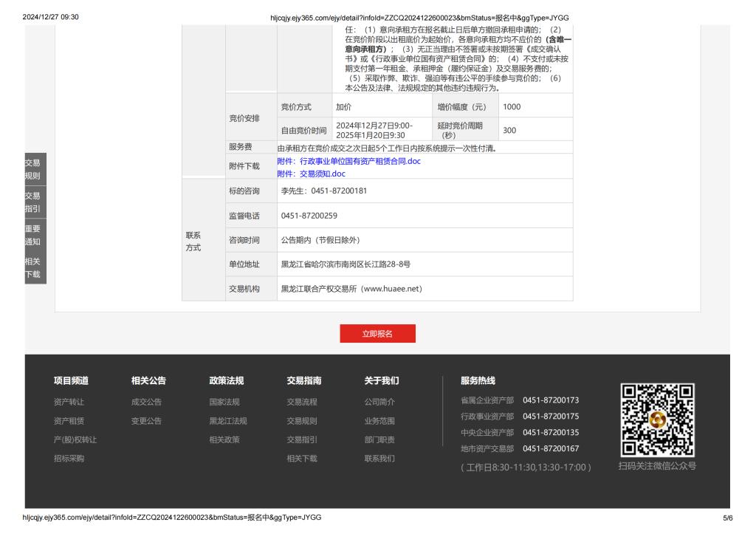Go to 产(股)权转让 footer link
The width and height of the screenshot is (756, 534).
(x=75, y=439)
